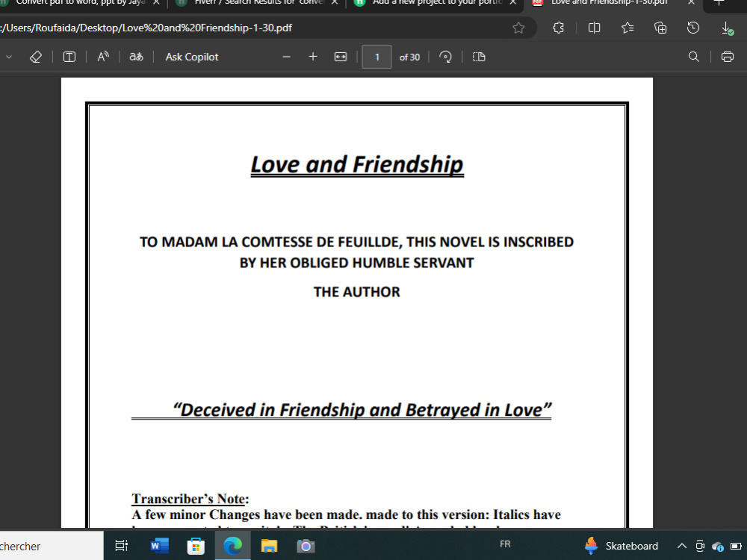Open a new browser tab
This screenshot has height=560, width=747.
(719, 3)
